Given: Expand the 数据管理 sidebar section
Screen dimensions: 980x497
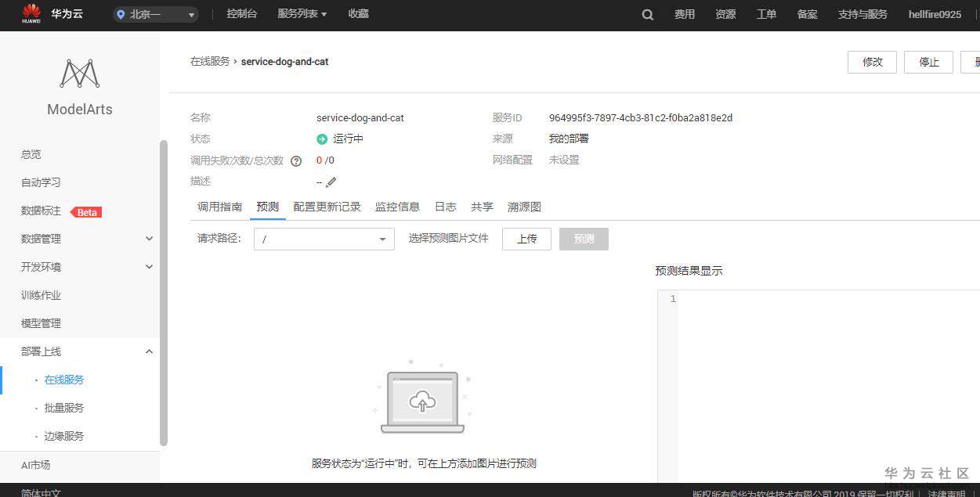Looking at the screenshot, I should 149,239.
